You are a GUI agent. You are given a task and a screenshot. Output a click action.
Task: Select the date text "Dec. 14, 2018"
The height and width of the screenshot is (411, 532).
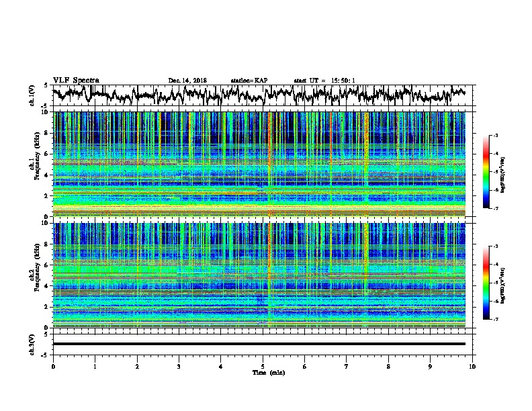[x=187, y=81]
